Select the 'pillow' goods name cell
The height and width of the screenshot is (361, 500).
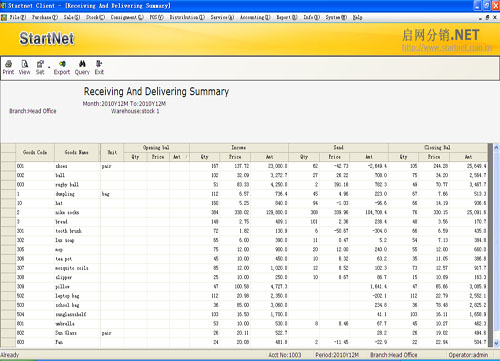click(x=77, y=287)
